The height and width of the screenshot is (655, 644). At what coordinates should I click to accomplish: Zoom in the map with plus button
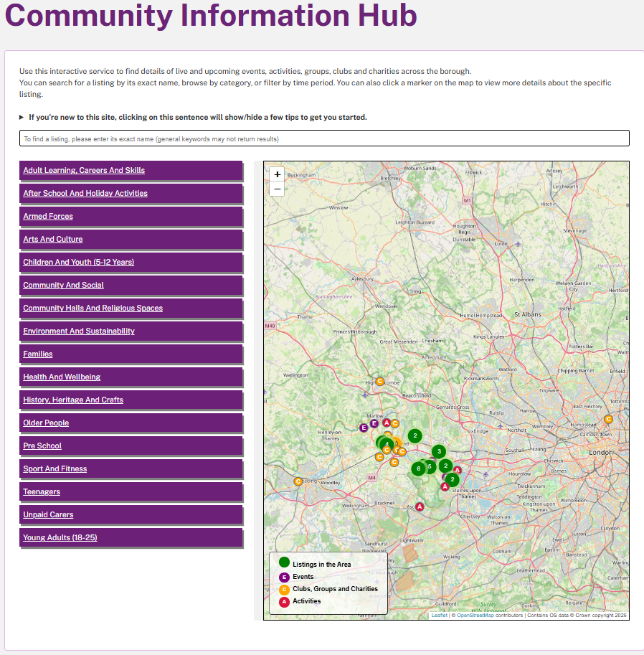278,174
